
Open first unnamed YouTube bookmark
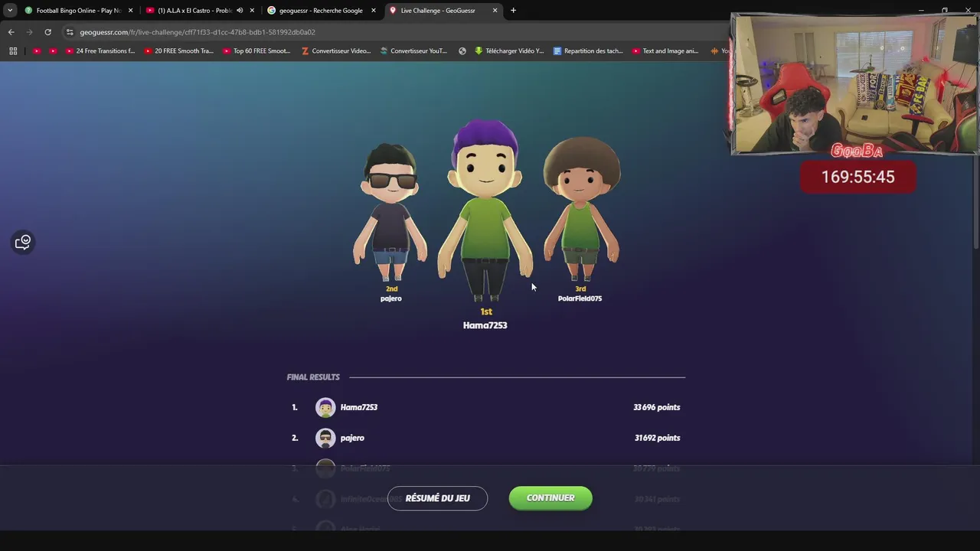pos(37,51)
